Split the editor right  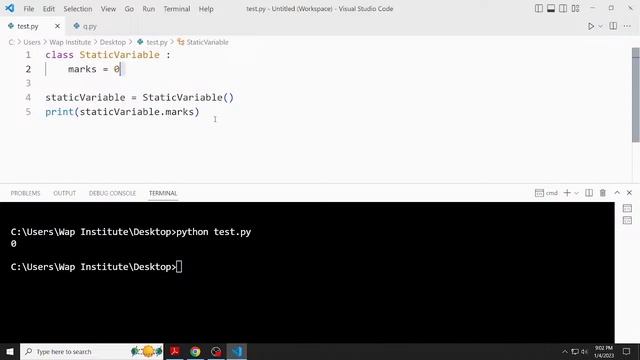pyautogui.click(x=613, y=26)
